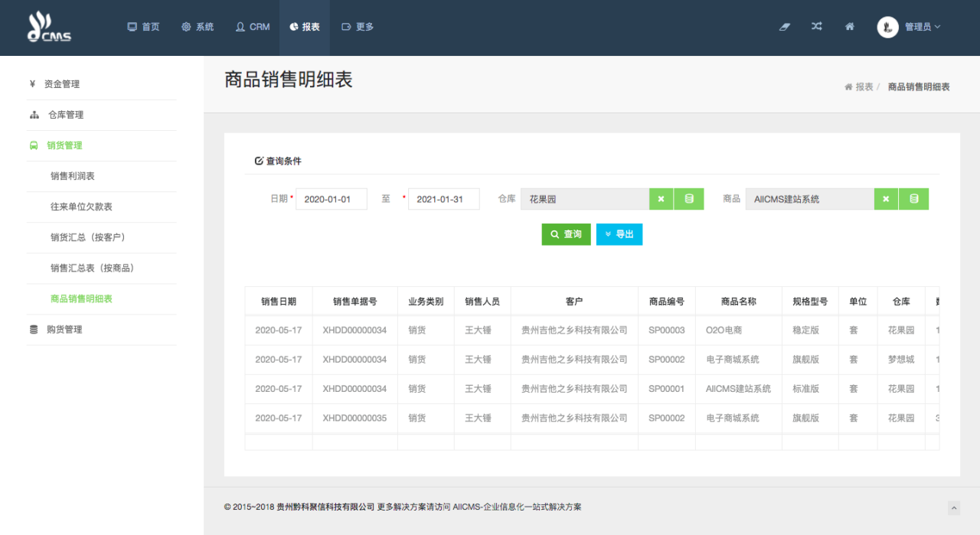
Task: Click the eraser icon in top bar
Action: coord(784,27)
